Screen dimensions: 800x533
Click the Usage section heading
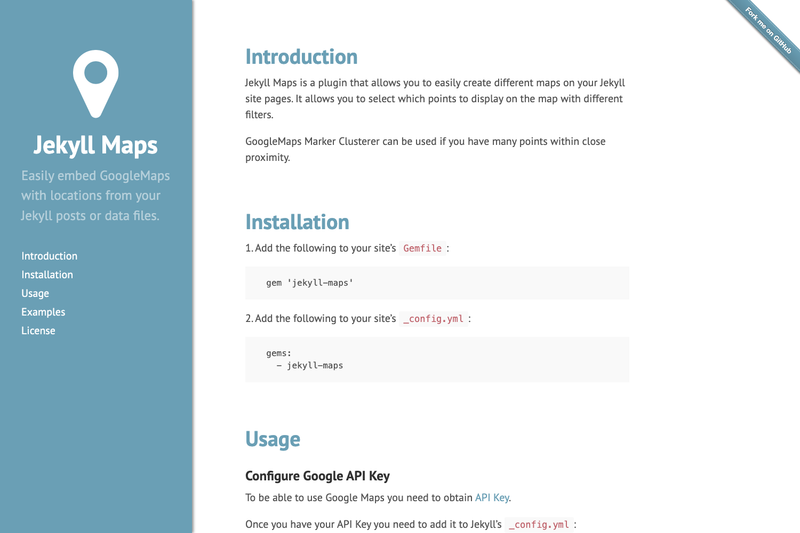click(x=273, y=439)
